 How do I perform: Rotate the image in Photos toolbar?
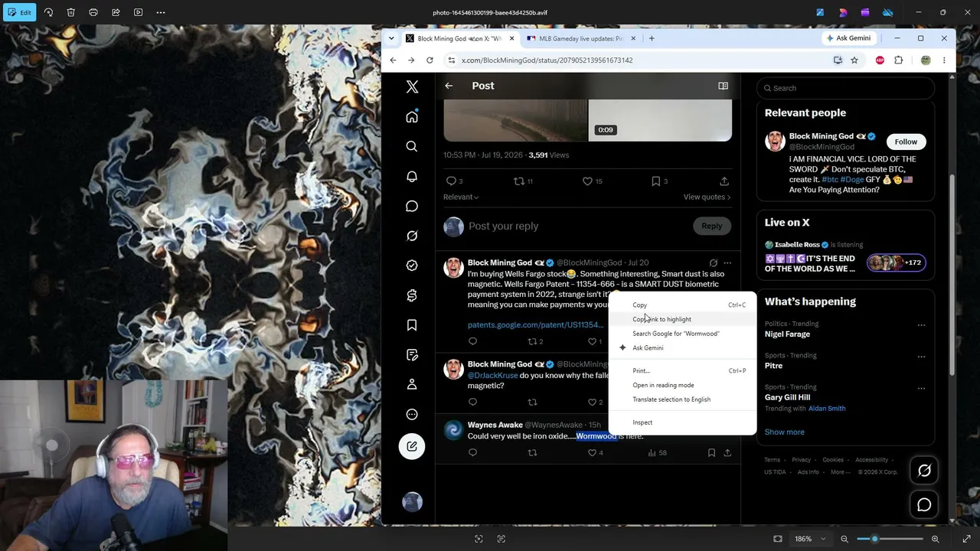point(48,12)
